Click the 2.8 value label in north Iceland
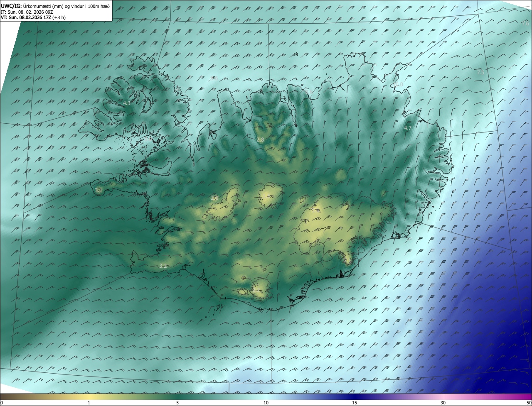The image size is (532, 406). point(260,140)
